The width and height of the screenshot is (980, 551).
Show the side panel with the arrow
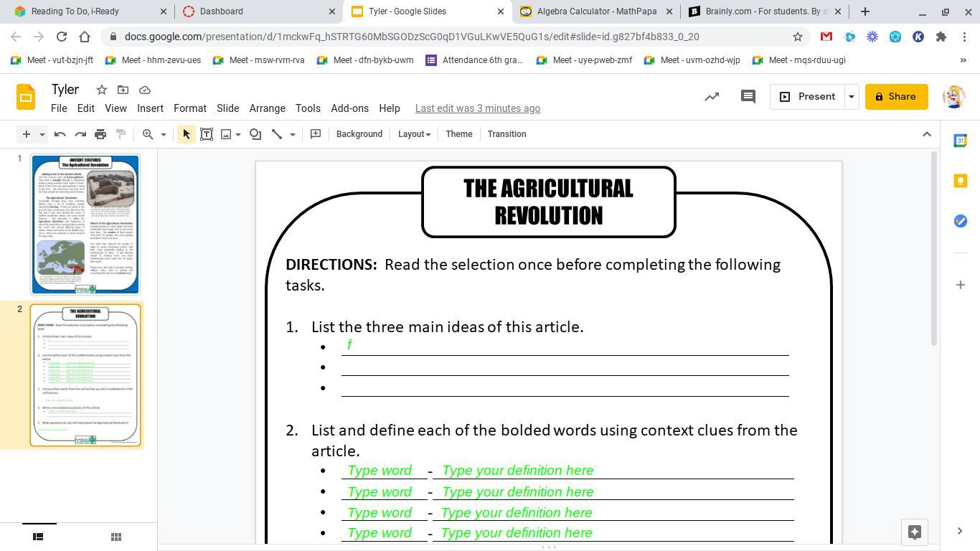960,531
